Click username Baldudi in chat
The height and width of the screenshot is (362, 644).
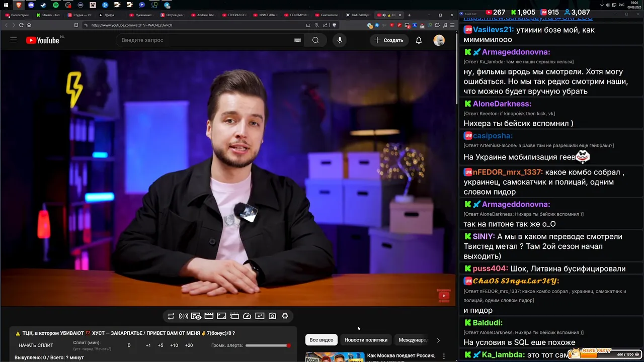488,323
